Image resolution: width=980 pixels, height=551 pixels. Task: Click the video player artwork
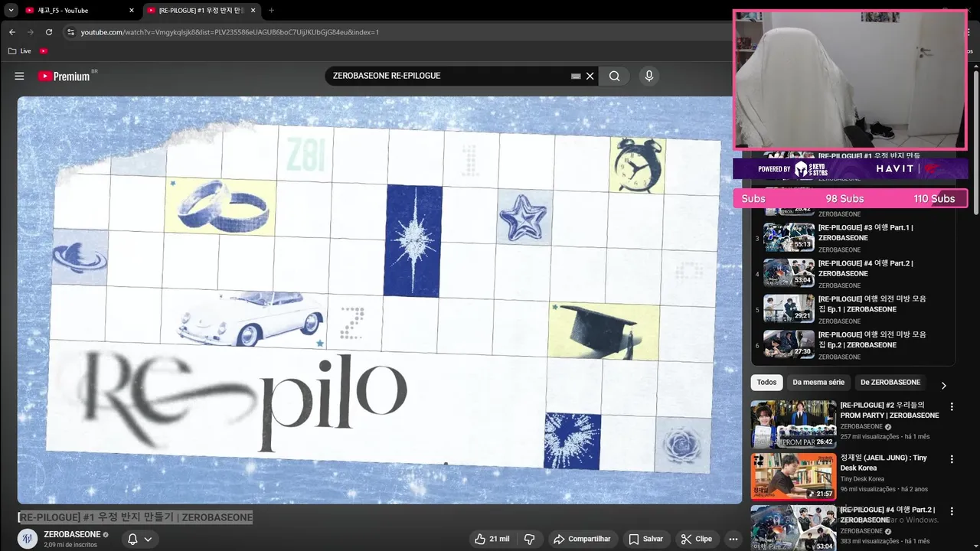point(380,300)
